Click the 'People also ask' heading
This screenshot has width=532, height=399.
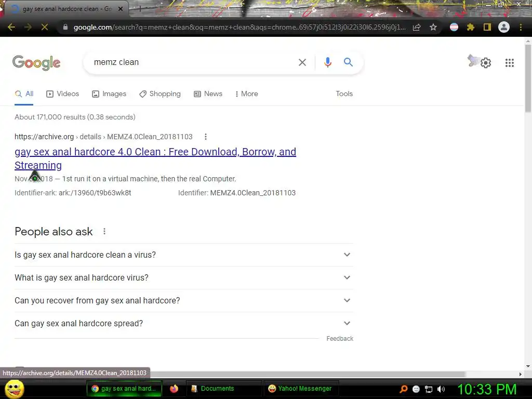point(54,231)
